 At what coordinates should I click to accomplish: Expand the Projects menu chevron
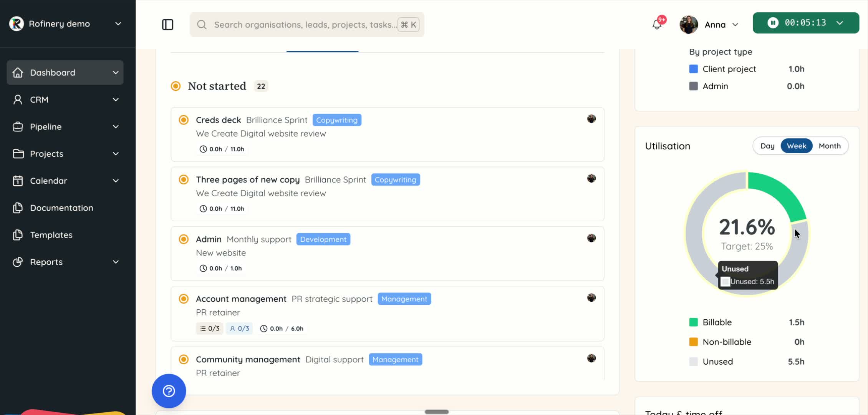click(116, 154)
